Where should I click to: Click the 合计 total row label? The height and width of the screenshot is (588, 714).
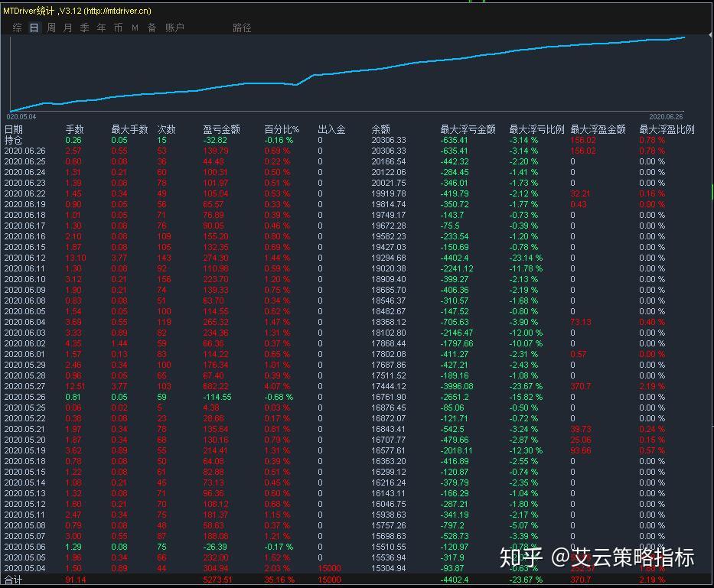[14, 580]
